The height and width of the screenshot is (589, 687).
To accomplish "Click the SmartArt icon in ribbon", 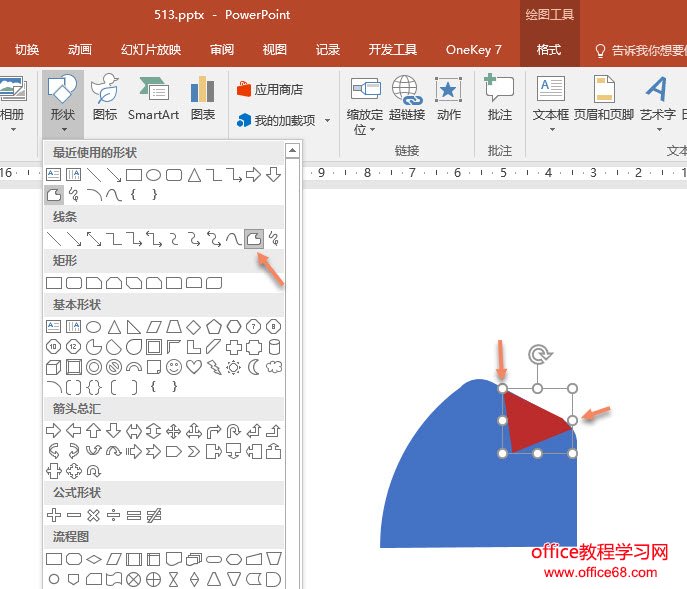I will (x=153, y=98).
